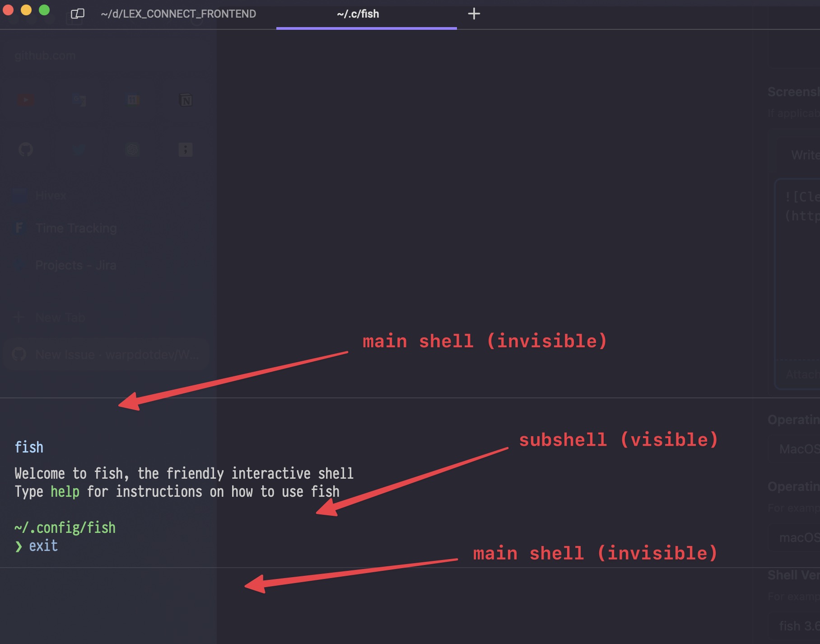Click the github.com address field
Screen dimensions: 820x644
(45, 55)
